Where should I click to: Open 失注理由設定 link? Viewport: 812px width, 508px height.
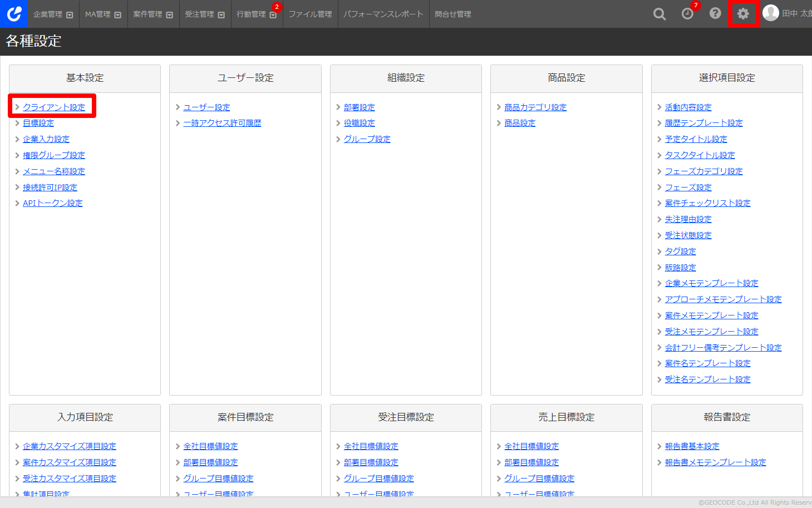(688, 219)
